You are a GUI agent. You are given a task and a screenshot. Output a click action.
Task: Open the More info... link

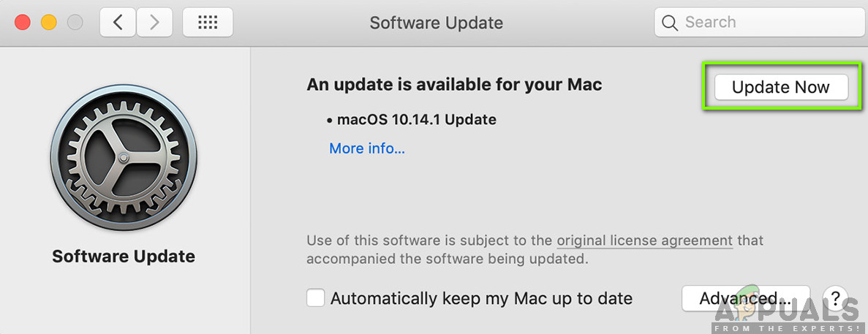(366, 148)
